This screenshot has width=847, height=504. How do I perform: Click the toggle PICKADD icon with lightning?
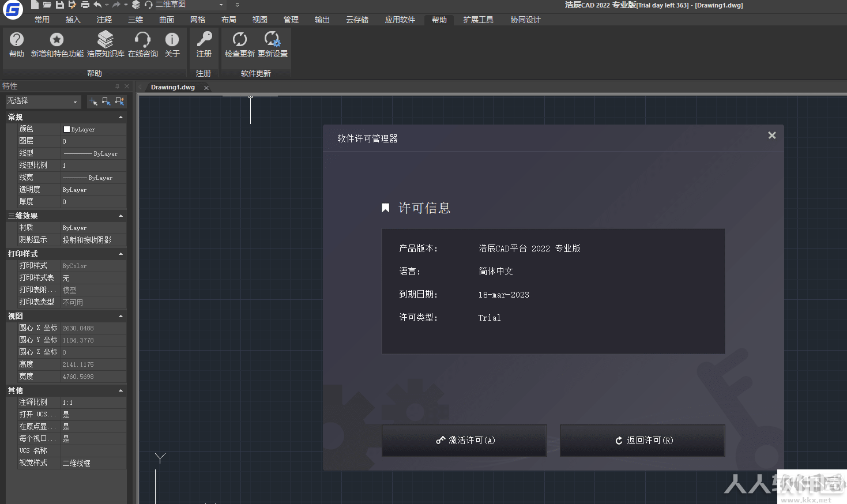[x=119, y=101]
